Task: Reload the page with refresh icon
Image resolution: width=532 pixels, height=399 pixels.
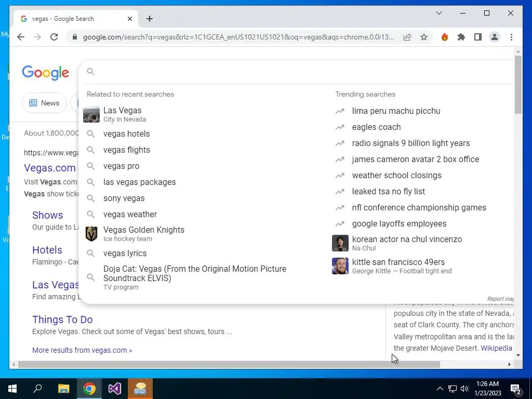Action: click(x=54, y=37)
